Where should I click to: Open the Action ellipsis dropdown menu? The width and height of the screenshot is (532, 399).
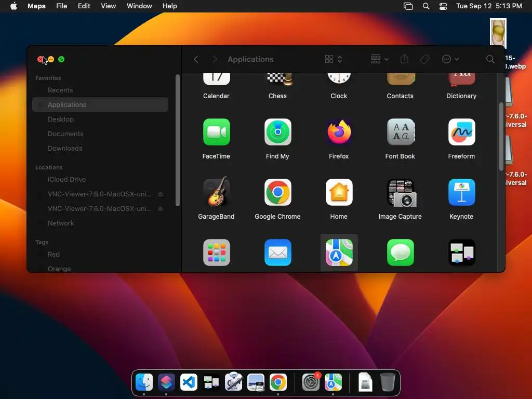click(x=450, y=59)
